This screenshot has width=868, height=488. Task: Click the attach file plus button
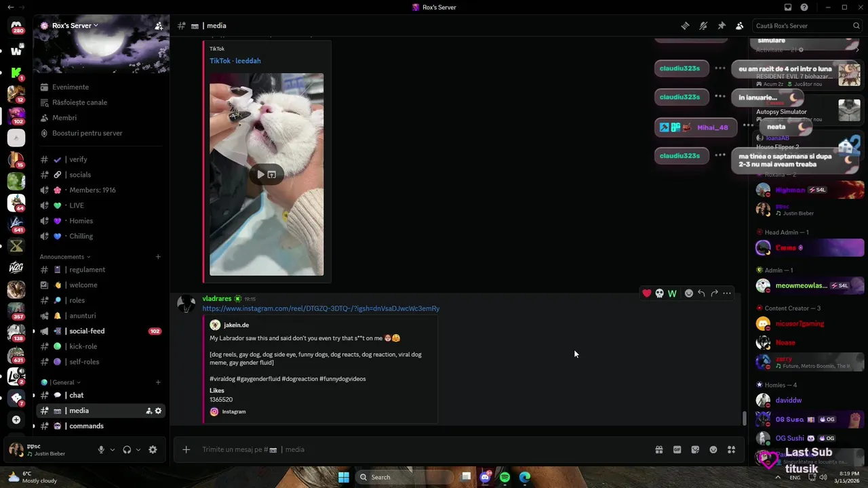[186, 449]
